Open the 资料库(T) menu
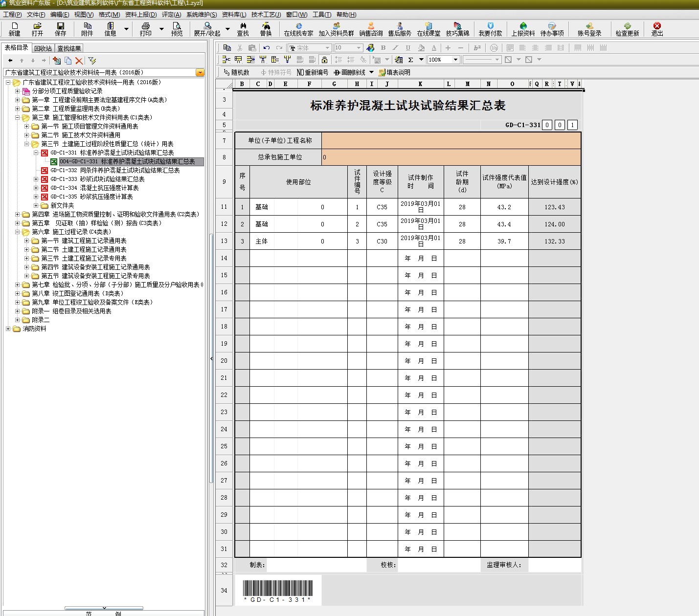 [x=234, y=15]
